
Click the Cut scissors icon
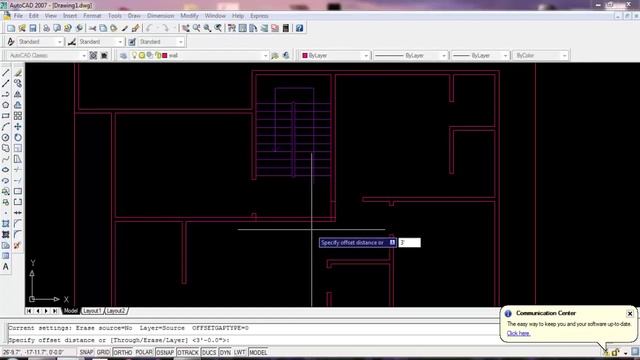pyautogui.click(x=92, y=28)
